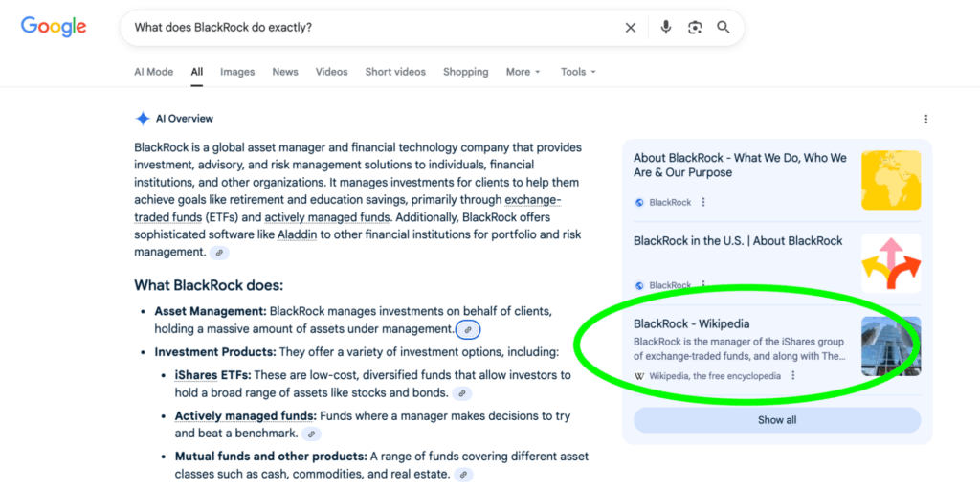Open the Tools dropdown
Image resolution: width=980 pixels, height=490 pixels.
pyautogui.click(x=578, y=72)
